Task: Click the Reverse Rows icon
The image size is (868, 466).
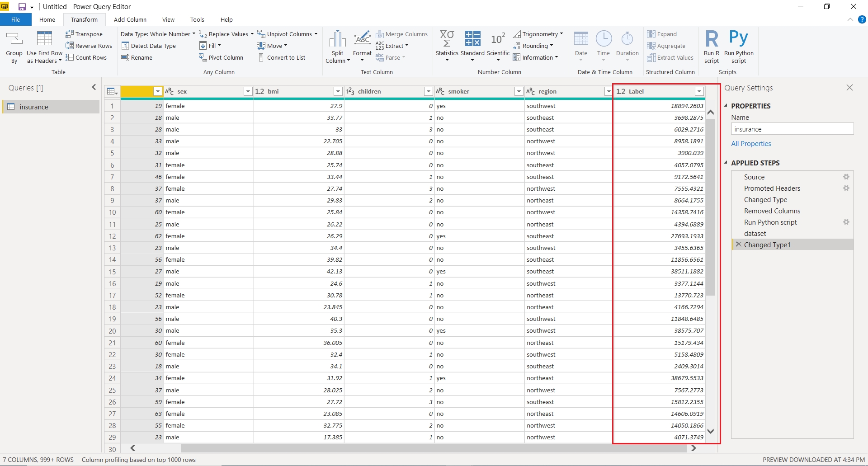Action: [70, 46]
